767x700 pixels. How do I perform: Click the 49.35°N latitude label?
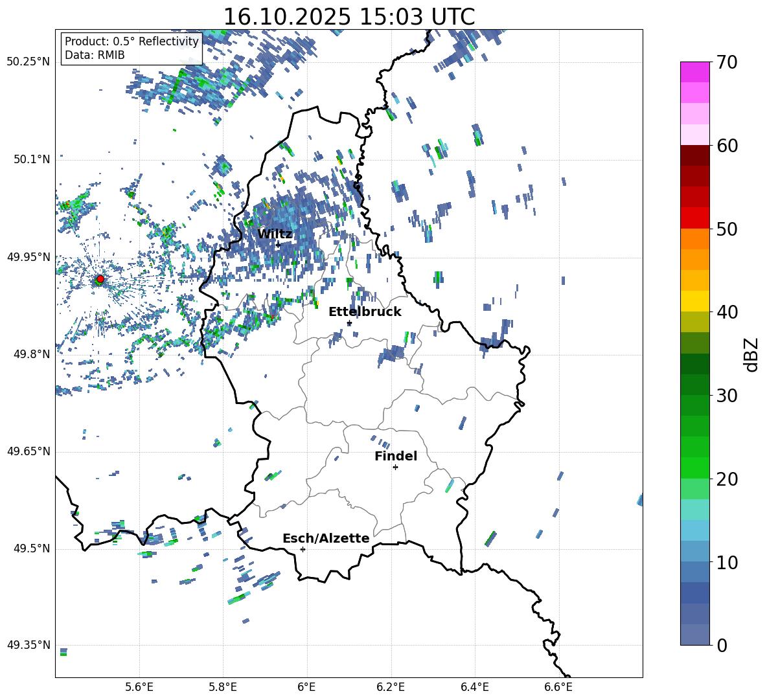coord(29,645)
